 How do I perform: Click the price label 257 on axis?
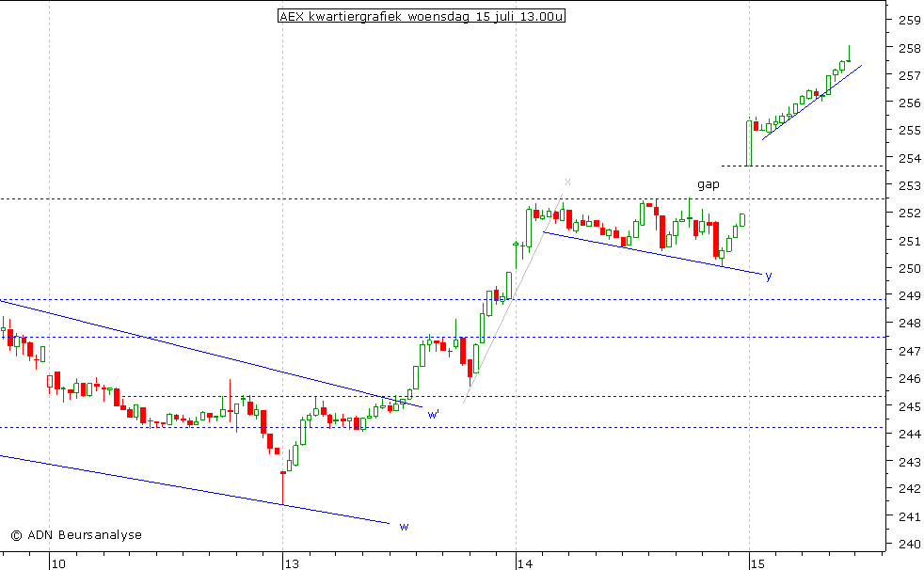pos(909,75)
